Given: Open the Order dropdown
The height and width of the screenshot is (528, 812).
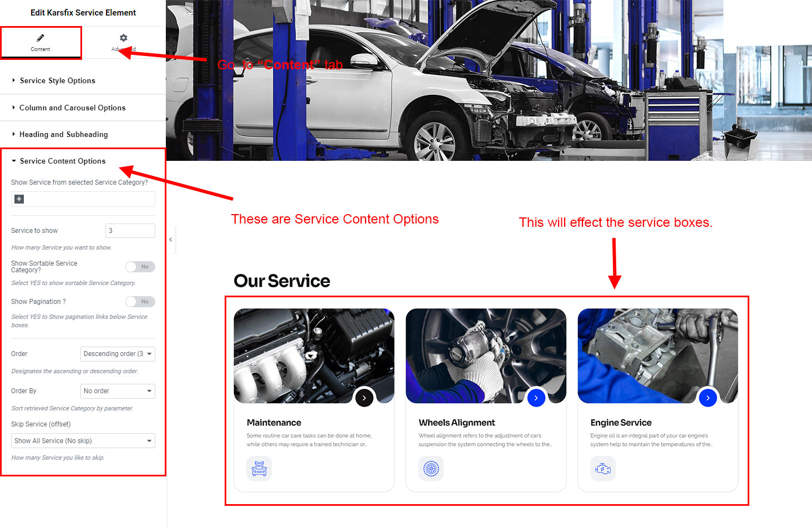Looking at the screenshot, I should [x=118, y=354].
